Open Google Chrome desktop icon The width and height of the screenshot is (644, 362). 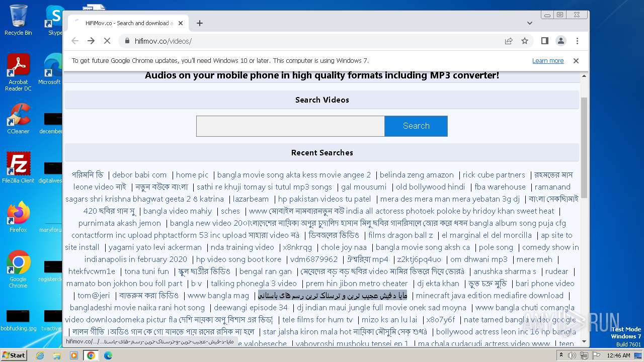18,269
